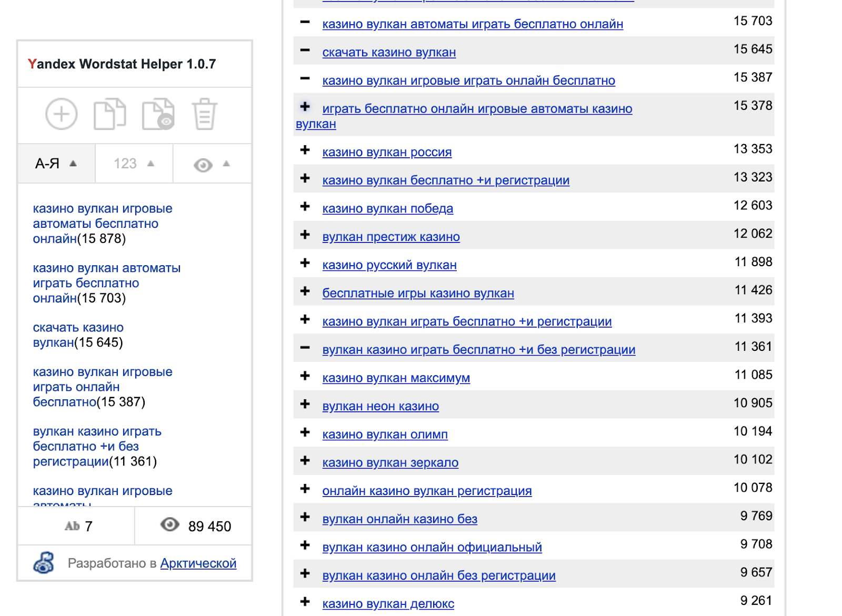Viewport: 842px width, 616px height.
Task: Open the Арктической developer link
Action: pyautogui.click(x=198, y=563)
